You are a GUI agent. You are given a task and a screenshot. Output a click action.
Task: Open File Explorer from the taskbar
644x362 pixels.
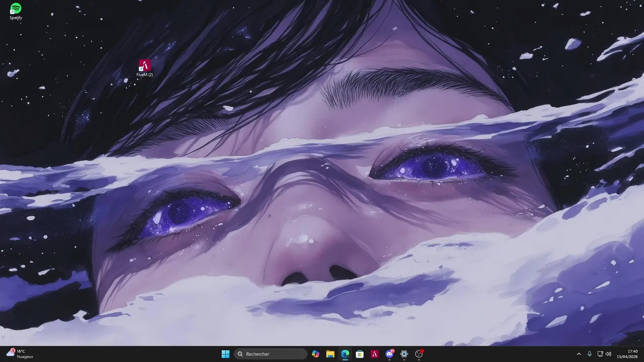pos(330,354)
